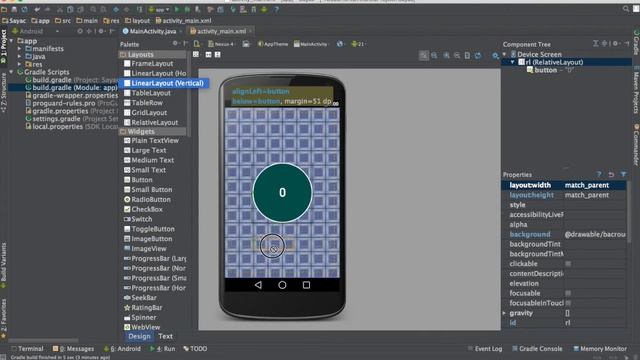Click the layout:width match_parent value field
Viewport: 640px width, 360px height.
594,185
